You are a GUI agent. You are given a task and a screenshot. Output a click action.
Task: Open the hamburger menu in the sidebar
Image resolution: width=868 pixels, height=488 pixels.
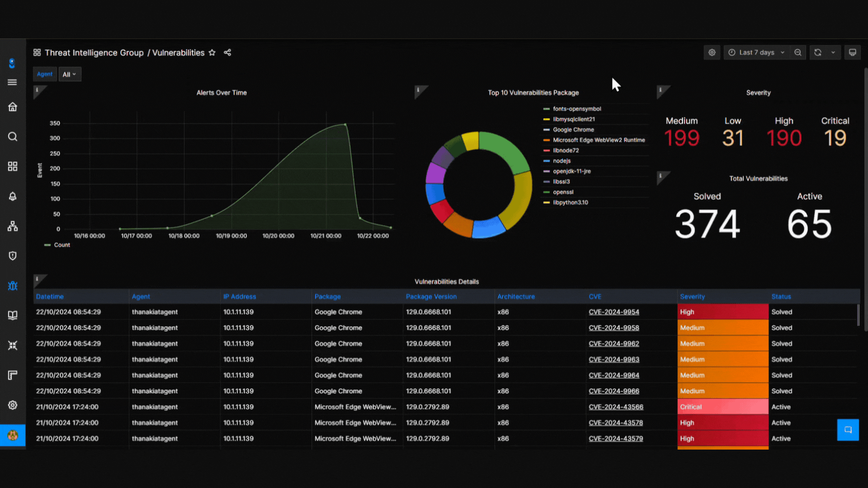[x=12, y=82]
